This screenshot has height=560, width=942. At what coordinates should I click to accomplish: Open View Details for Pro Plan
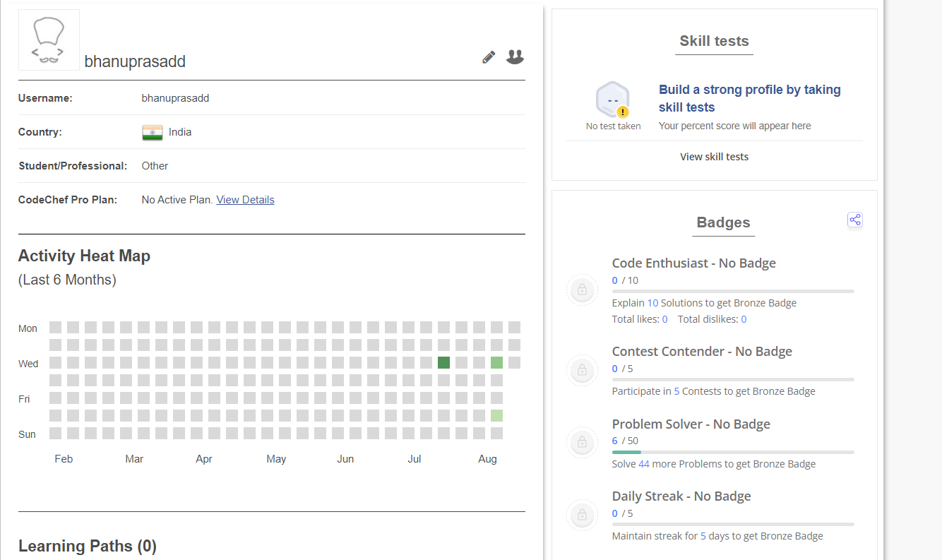(245, 200)
